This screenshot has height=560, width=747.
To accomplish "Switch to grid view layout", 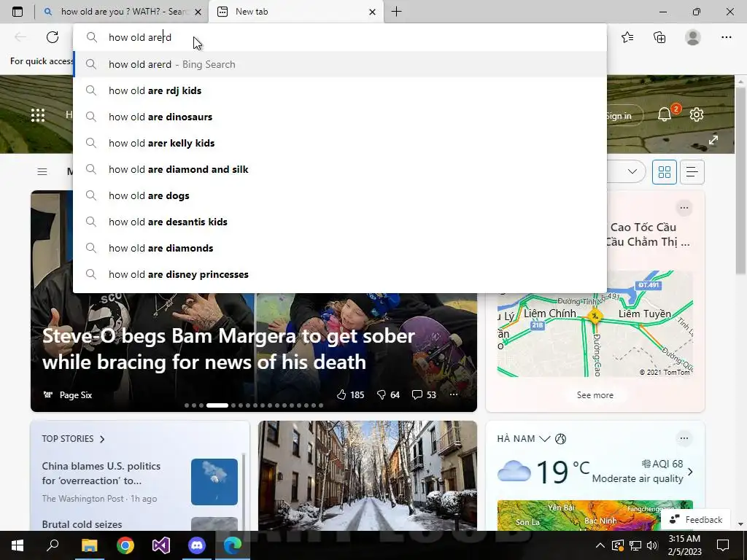I will tap(664, 171).
